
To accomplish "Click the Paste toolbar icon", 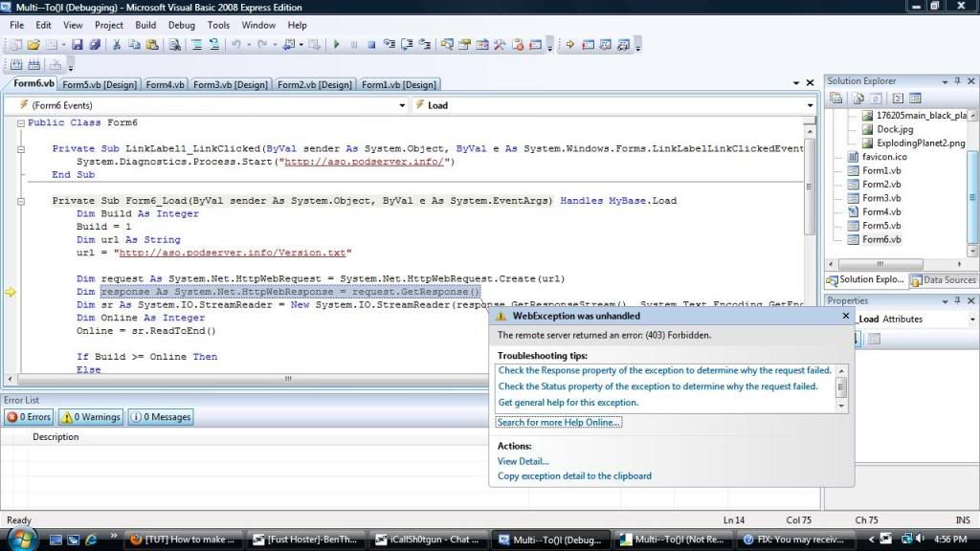I will 152,45.
